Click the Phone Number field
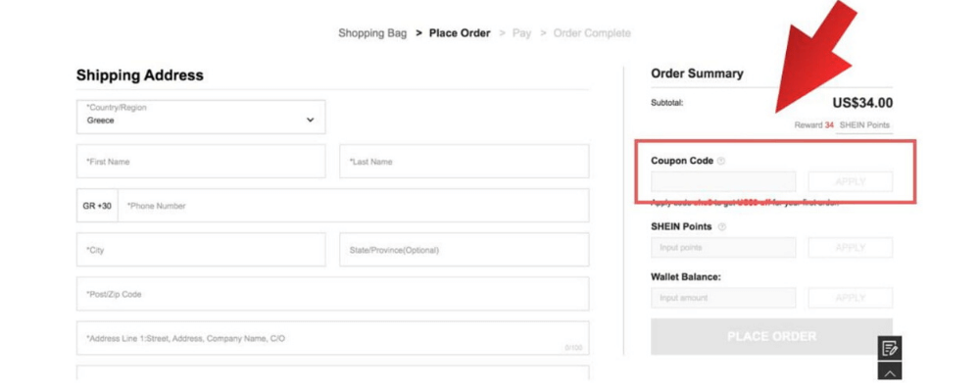 353,206
